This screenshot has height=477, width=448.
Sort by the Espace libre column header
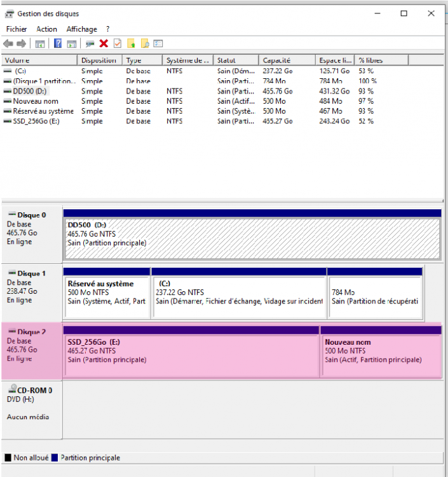pos(335,60)
